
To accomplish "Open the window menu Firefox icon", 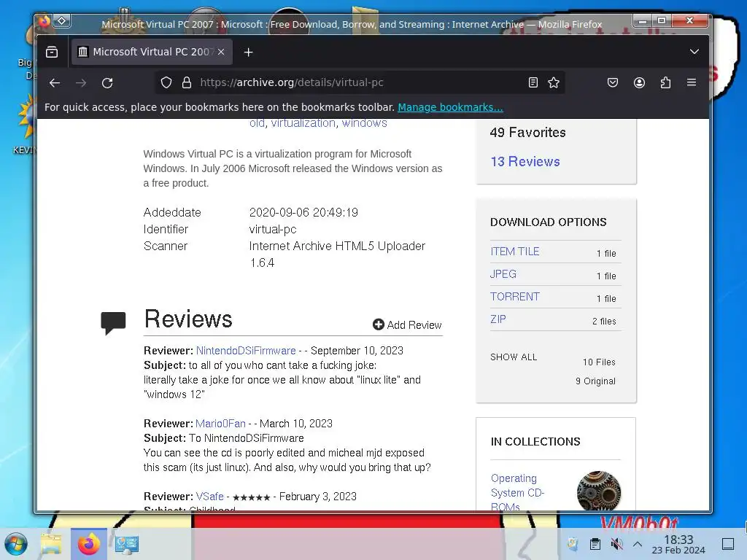I will (x=44, y=21).
